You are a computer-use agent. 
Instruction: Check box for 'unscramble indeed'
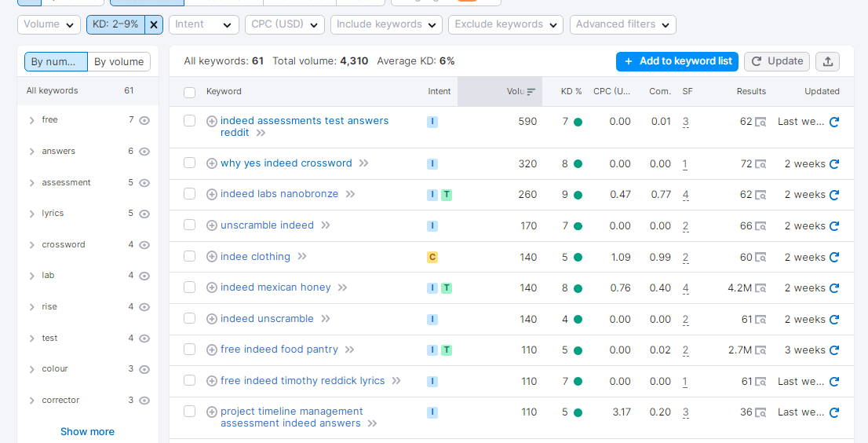189,225
